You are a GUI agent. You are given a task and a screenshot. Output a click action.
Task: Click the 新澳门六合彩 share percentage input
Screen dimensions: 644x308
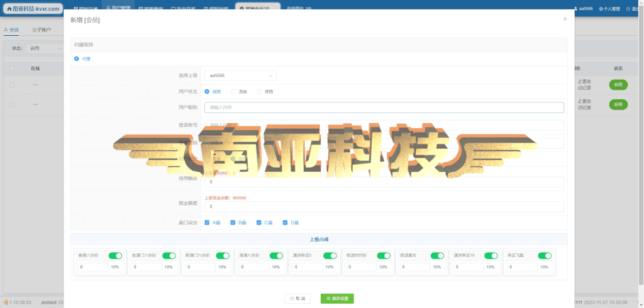pos(201,267)
